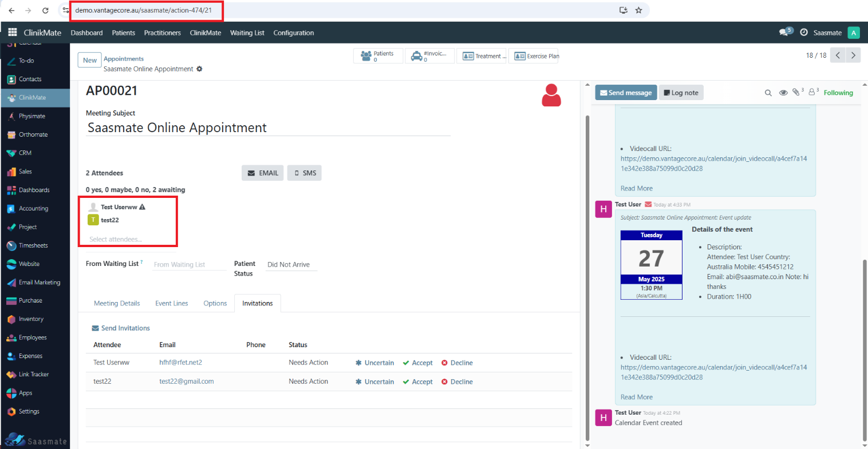The width and height of the screenshot is (868, 449).
Task: Go to next record arrow
Action: [x=853, y=55]
